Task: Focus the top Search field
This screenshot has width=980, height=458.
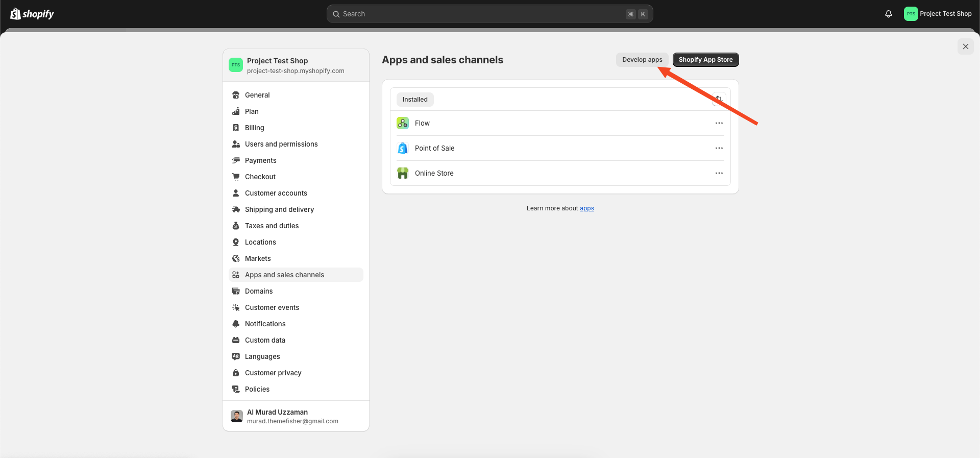Action: (x=489, y=14)
